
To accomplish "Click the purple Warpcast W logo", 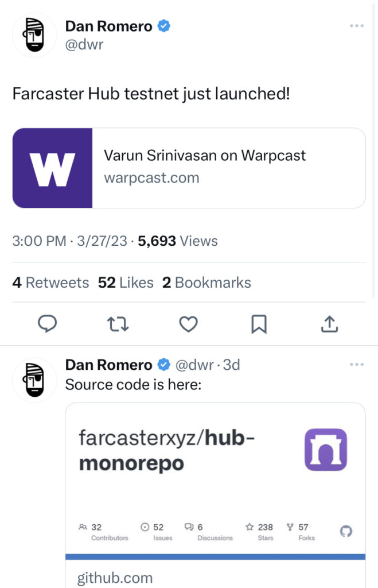I will [52, 168].
